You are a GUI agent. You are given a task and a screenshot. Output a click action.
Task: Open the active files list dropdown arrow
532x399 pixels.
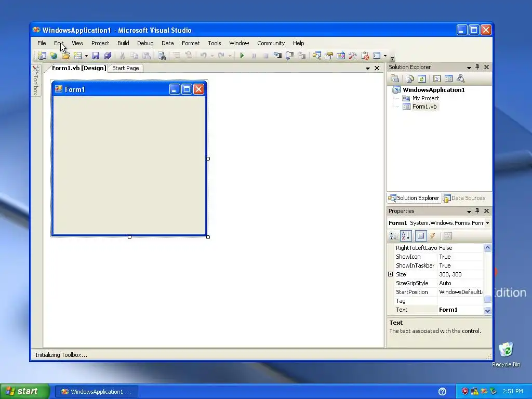368,68
